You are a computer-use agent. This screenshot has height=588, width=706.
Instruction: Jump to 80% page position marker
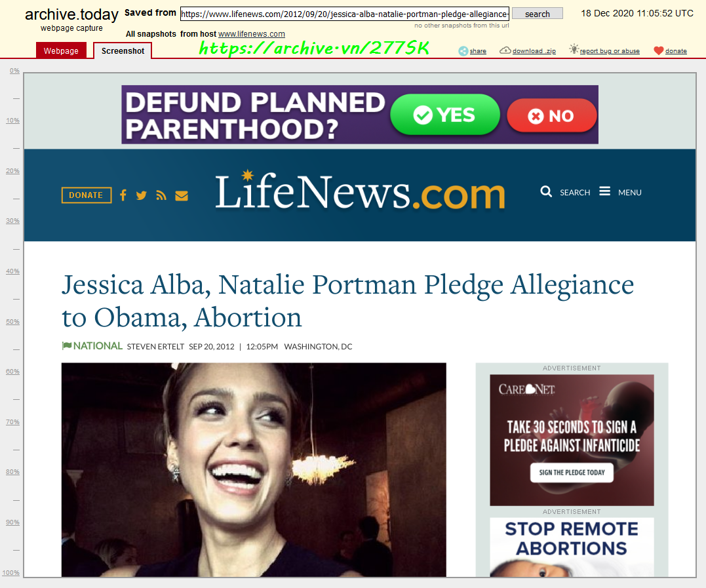click(x=12, y=472)
